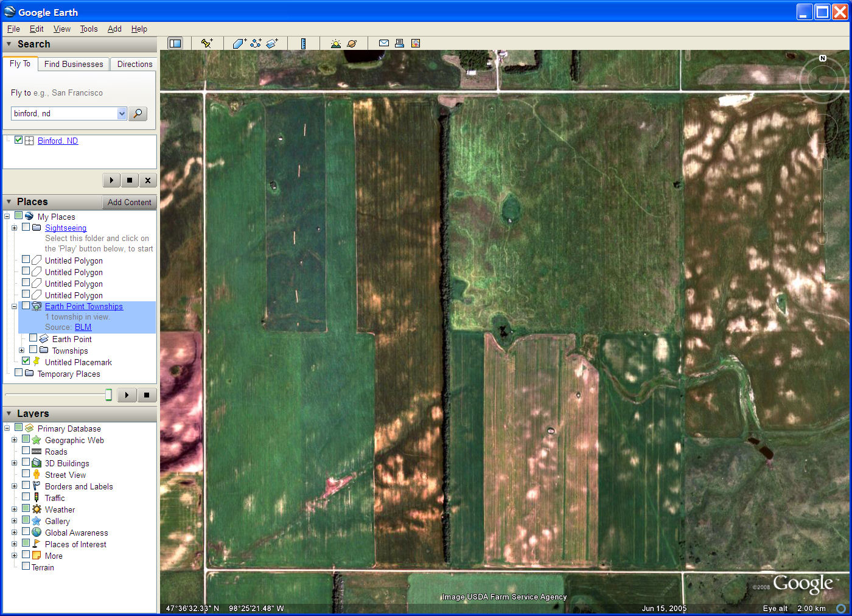Expand the Townships folder node
852x616 pixels.
tap(21, 350)
